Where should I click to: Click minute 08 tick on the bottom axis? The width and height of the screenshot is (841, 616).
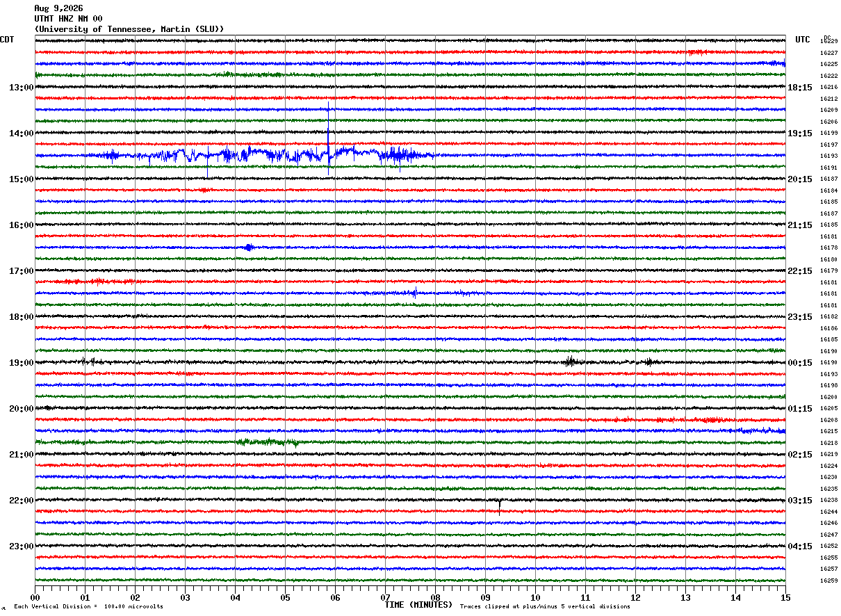click(x=435, y=597)
